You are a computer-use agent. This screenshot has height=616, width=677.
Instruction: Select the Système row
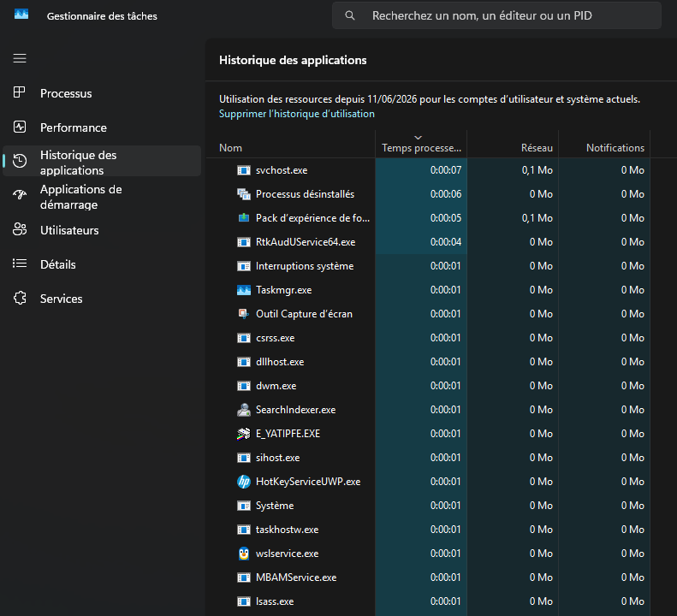[442, 506]
